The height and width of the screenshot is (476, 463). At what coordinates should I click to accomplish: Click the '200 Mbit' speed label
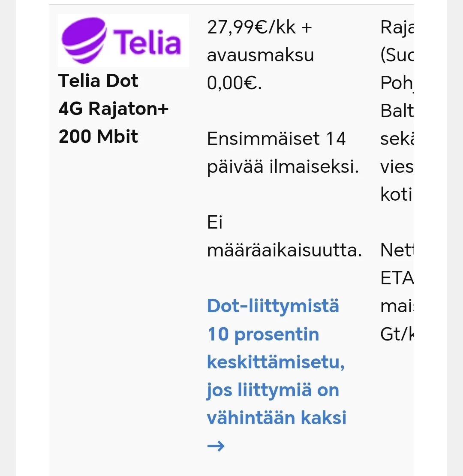[98, 136]
